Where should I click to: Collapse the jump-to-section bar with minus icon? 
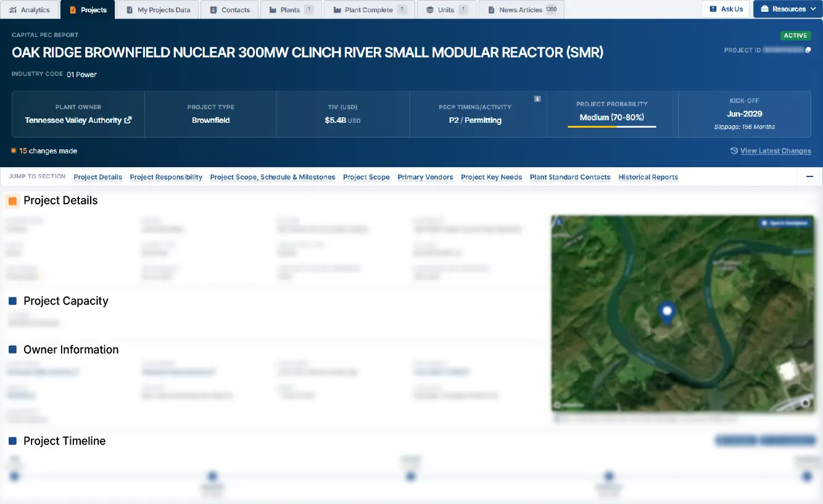[809, 177]
